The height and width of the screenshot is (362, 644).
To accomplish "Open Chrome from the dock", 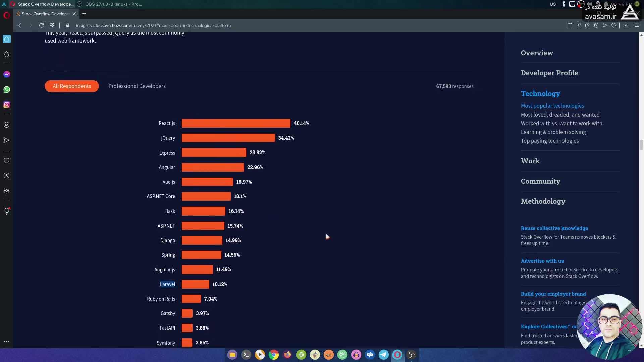I will pos(274,355).
